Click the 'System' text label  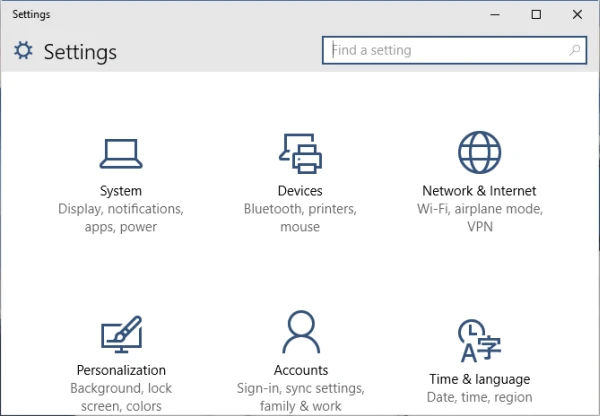tap(120, 191)
